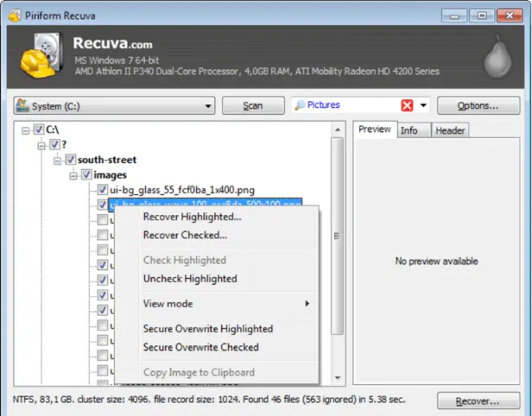
Task: Uncheck ui-bg_glass_55_fcf0ba_1x400.png checkbox
Action: 103,190
